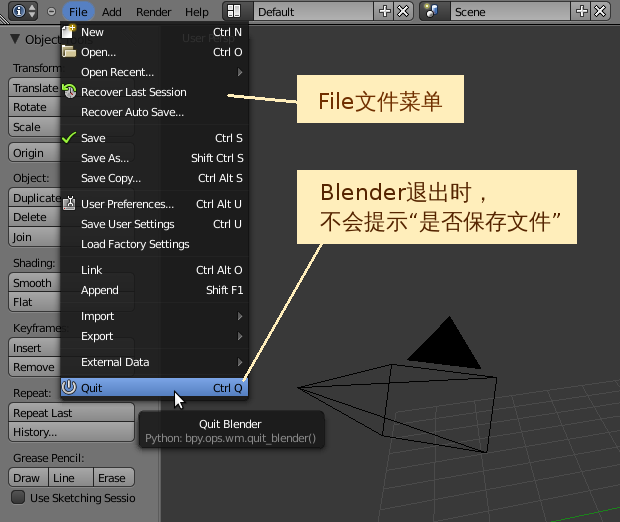The height and width of the screenshot is (522, 620).
Task: Select Load Factory Settings entry
Action: pos(154,244)
